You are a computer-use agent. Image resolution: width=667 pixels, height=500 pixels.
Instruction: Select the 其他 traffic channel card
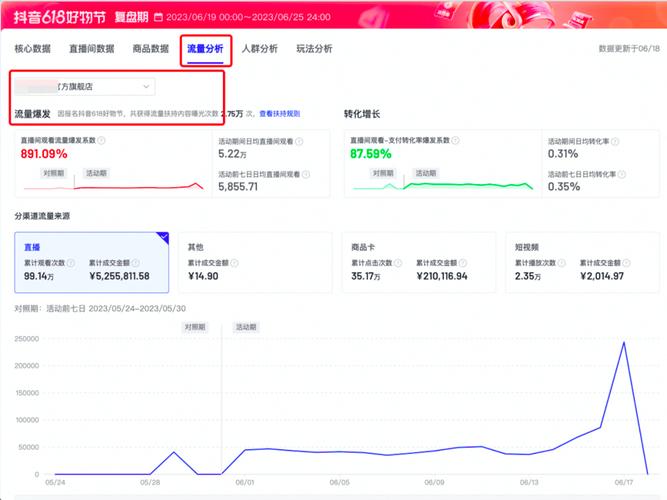(x=255, y=263)
